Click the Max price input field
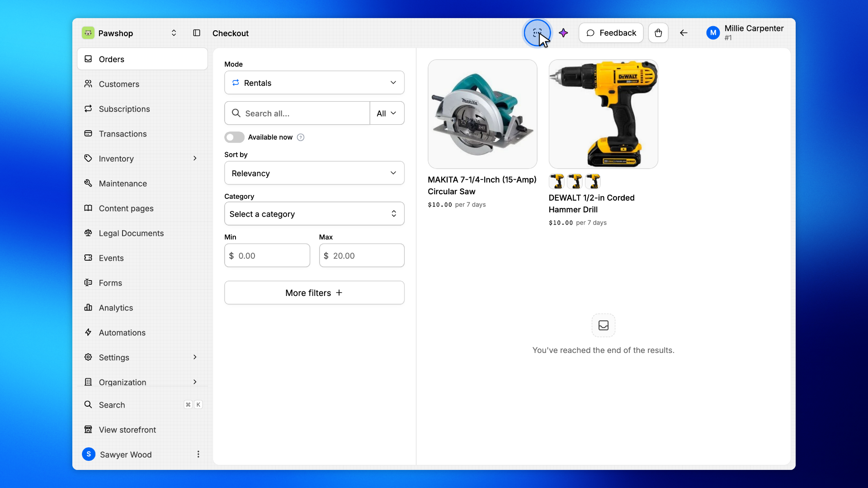This screenshot has height=488, width=868. pyautogui.click(x=362, y=256)
